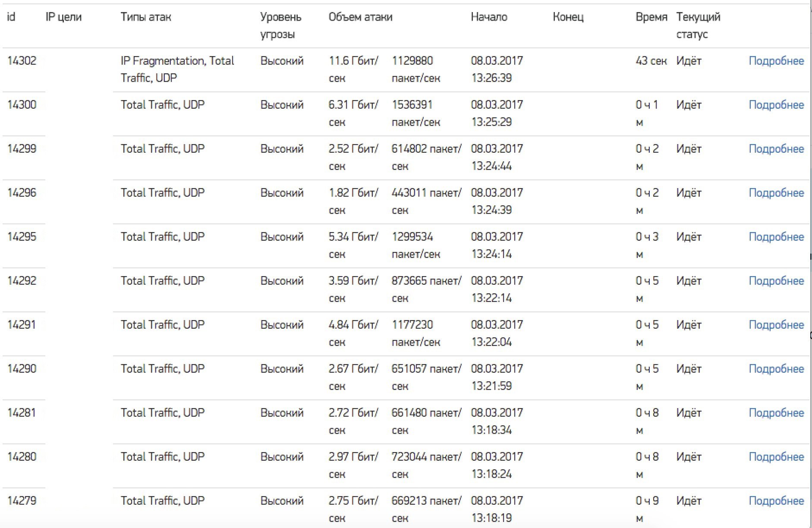
Task: Click the Уровень угрозы column header
Action: (x=281, y=25)
